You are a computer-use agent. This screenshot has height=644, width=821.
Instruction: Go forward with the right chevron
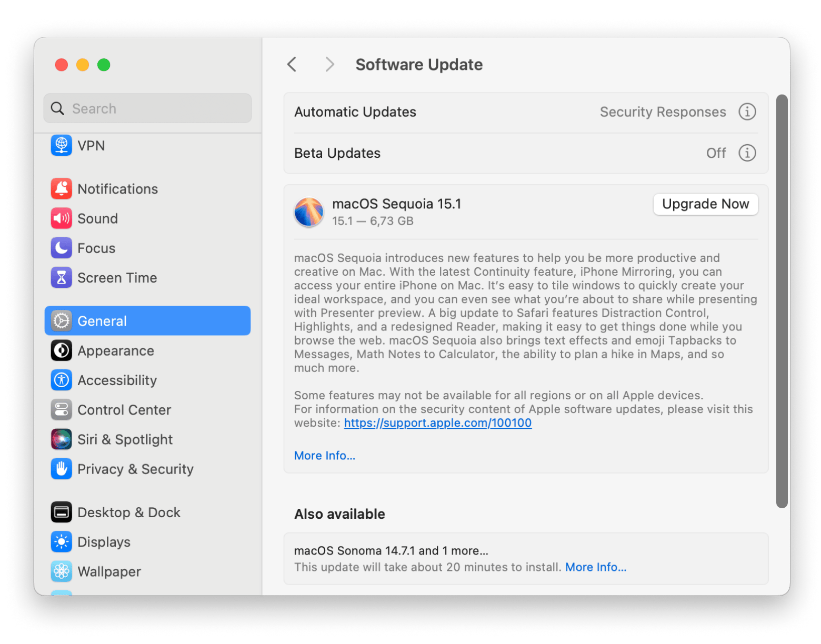(x=329, y=64)
